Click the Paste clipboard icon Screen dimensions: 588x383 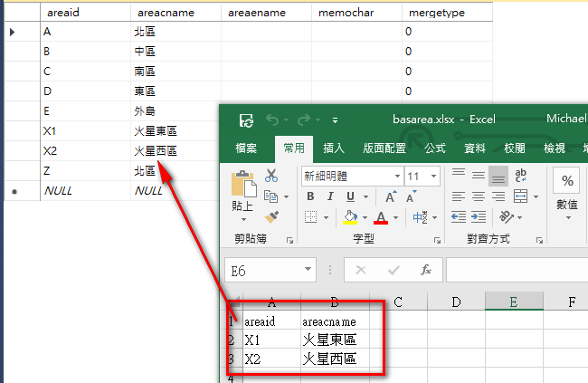coord(242,189)
